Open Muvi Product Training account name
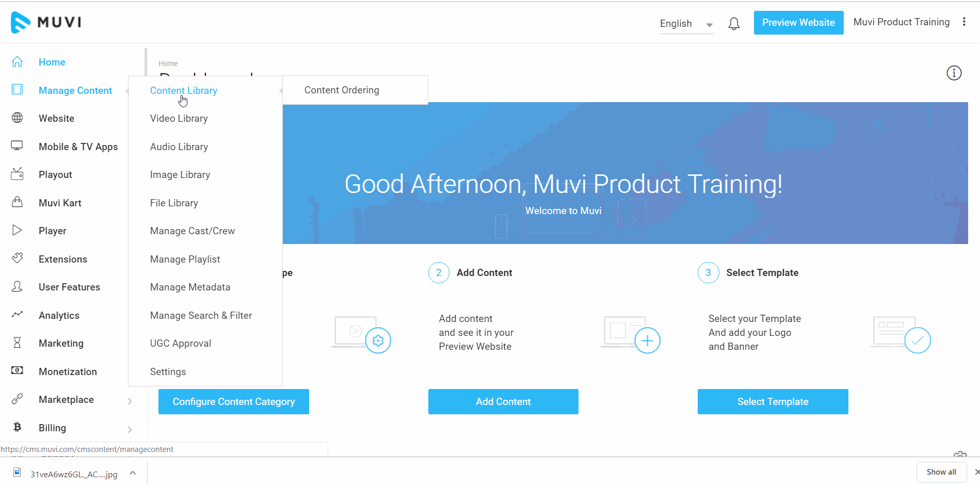Image resolution: width=980 pixels, height=486 pixels. [x=902, y=22]
